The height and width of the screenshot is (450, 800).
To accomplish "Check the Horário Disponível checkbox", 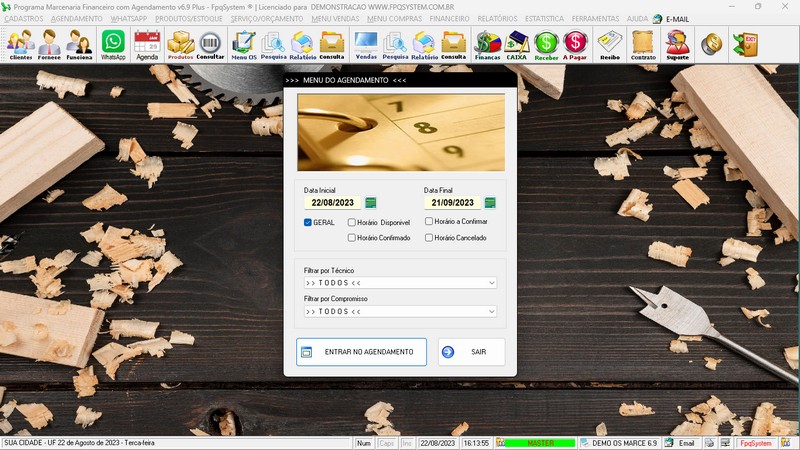I will tap(352, 222).
